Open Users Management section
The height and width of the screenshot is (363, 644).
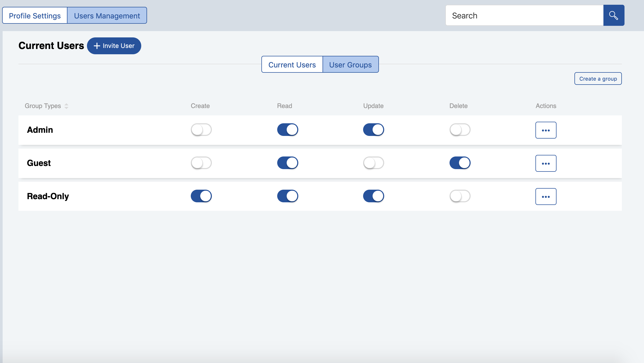[x=107, y=15]
